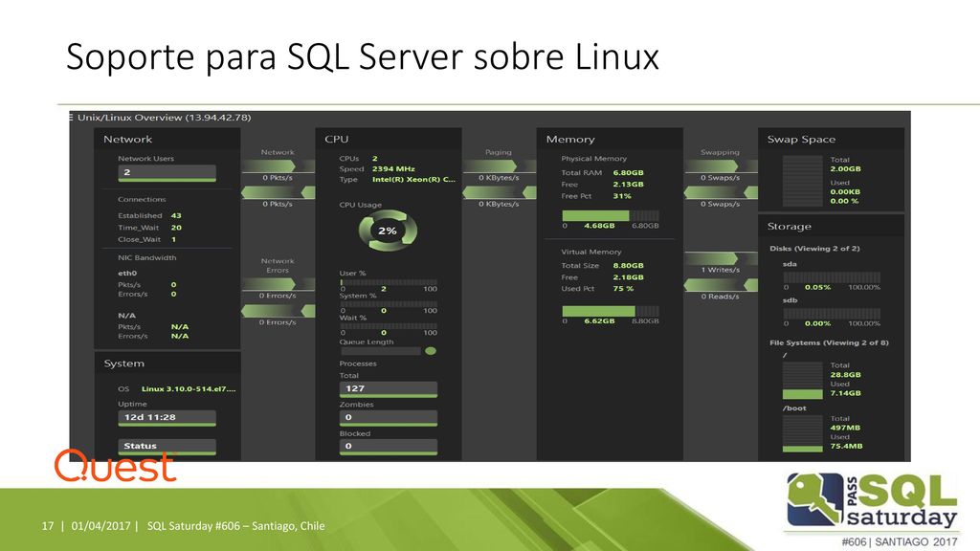Click the sdb disk usage bar
This screenshot has height=551, width=980.
point(832,314)
